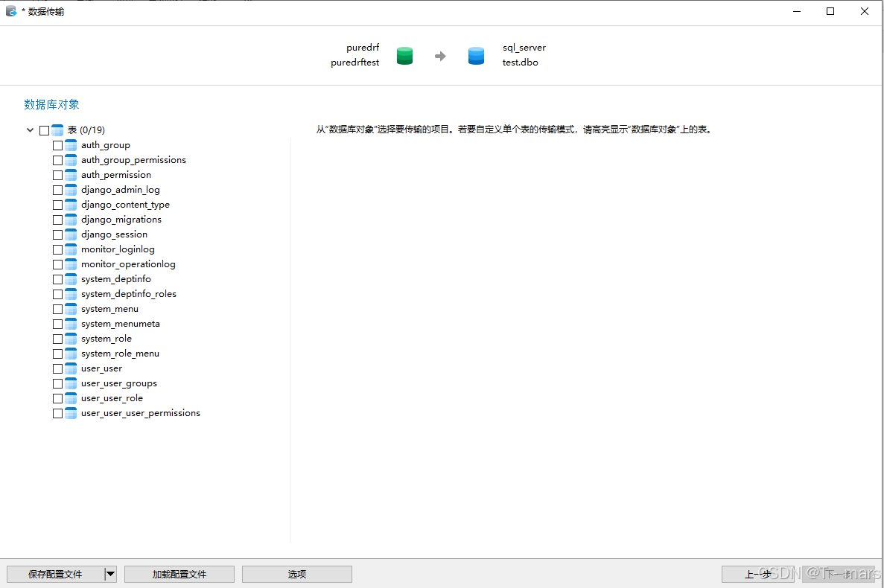
Task: Click the table icon of monitor_loginlog
Action: [x=71, y=249]
